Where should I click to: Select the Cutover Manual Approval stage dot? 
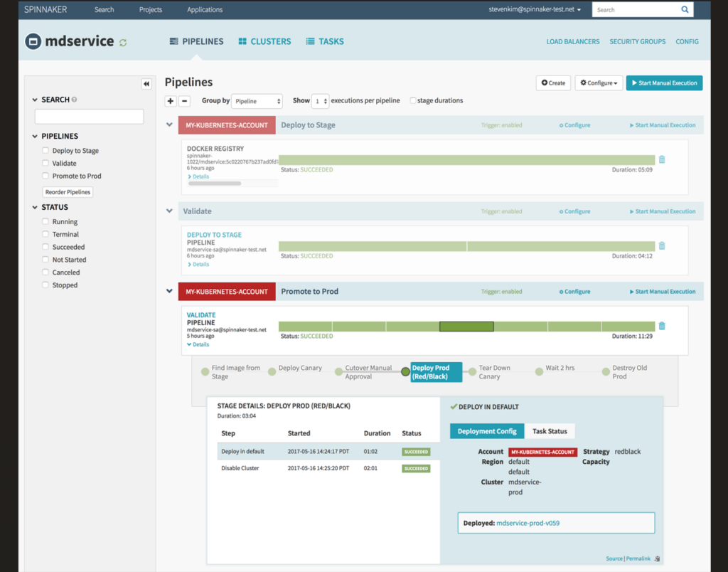(339, 372)
